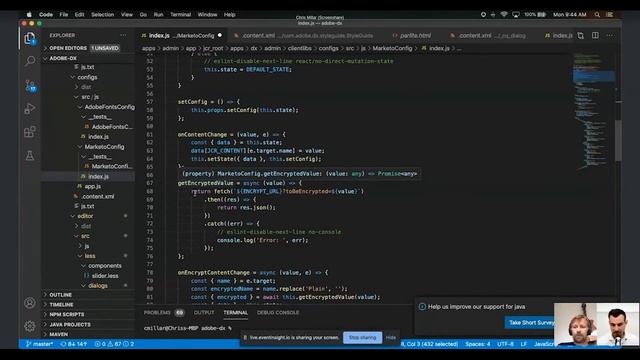Image resolution: width=640 pixels, height=360 pixels.
Task: Expand the MAVEN section
Action: [59, 334]
